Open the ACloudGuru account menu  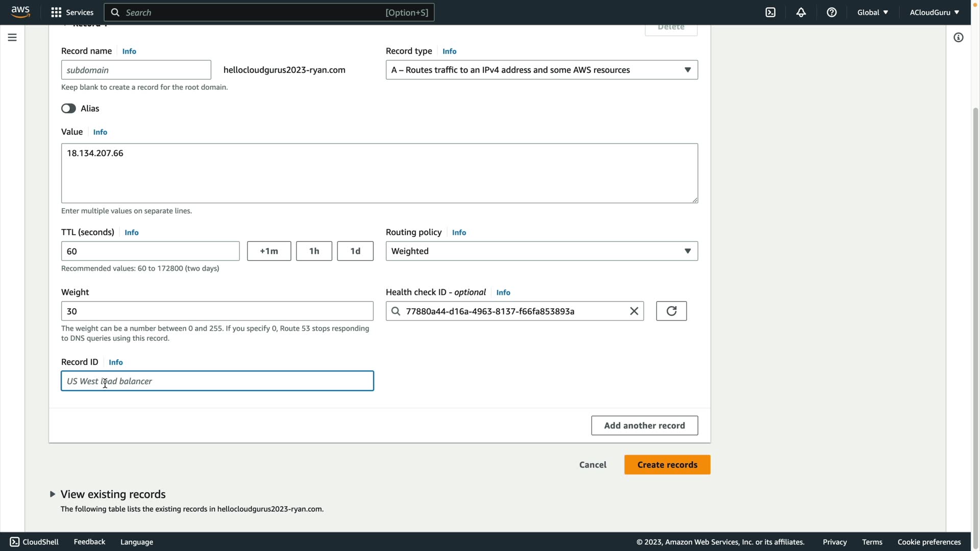click(x=934, y=12)
